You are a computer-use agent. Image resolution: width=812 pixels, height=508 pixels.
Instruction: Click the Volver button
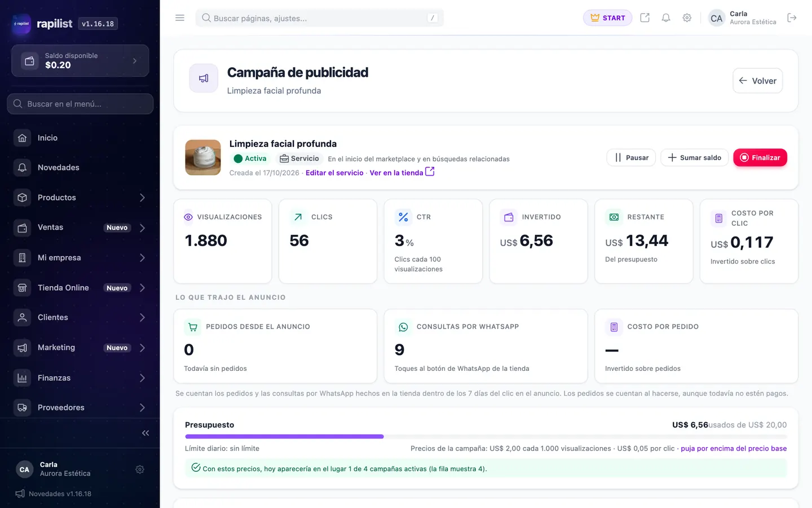tap(757, 81)
